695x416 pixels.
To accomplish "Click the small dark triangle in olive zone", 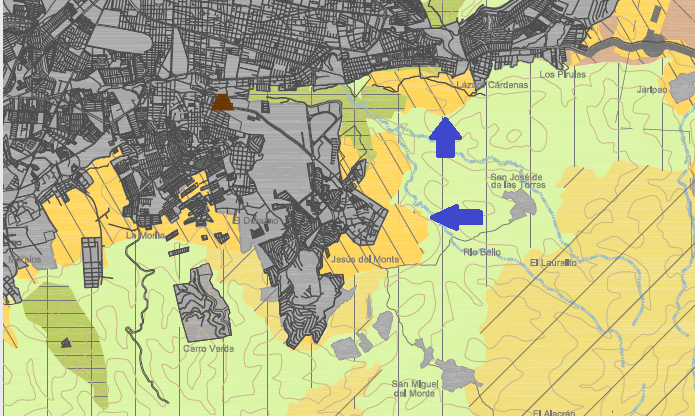I will [66, 342].
